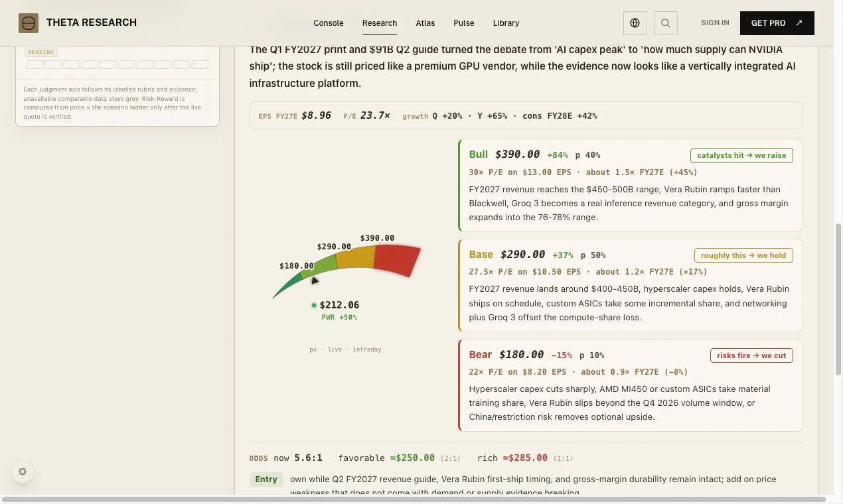Click the $180.00 Bear target price
The height and width of the screenshot is (504, 843).
pyautogui.click(x=521, y=355)
